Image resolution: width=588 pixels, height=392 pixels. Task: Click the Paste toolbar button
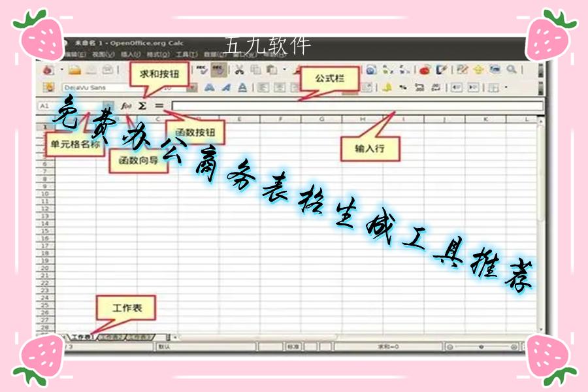tap(271, 69)
